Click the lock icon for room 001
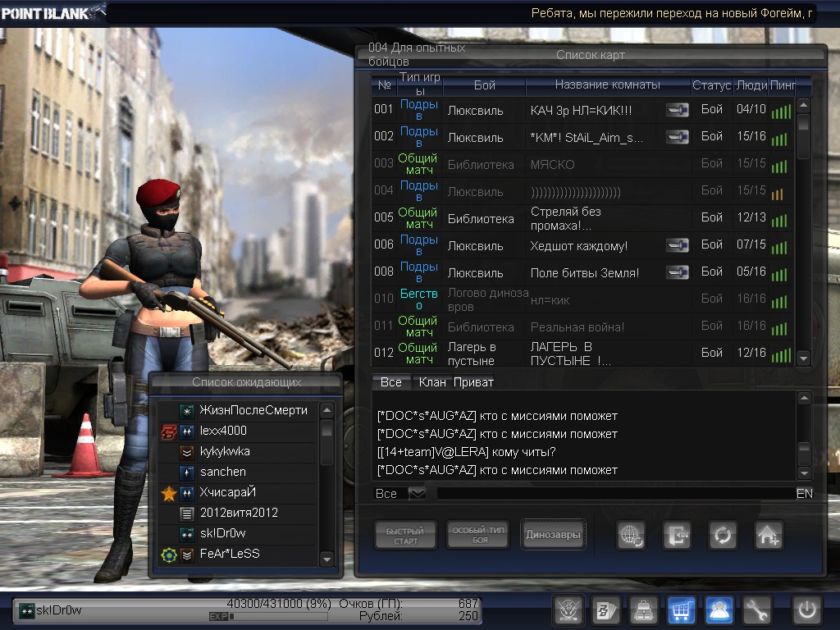 pyautogui.click(x=677, y=110)
